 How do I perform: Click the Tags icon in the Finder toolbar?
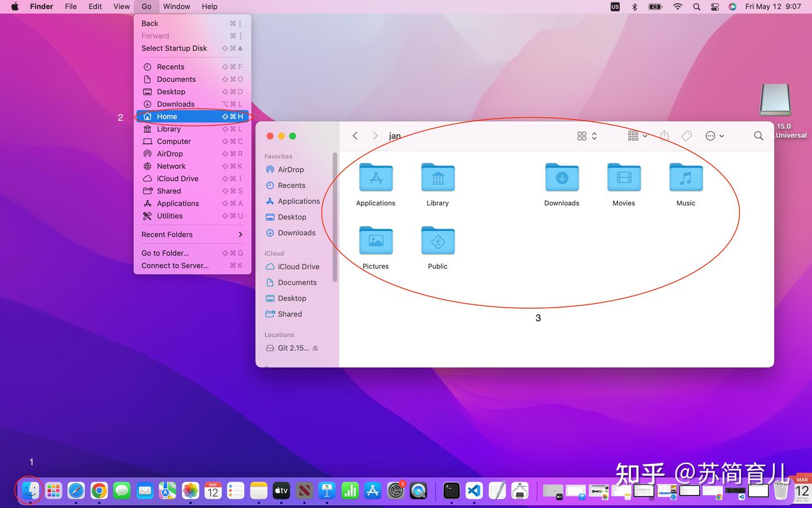coord(686,136)
